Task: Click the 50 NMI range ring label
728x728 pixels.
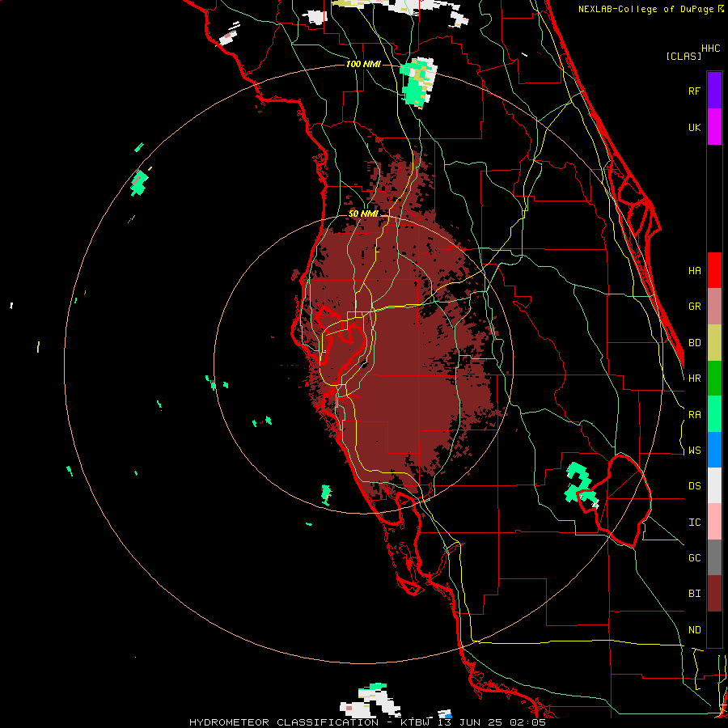Action: click(x=363, y=214)
